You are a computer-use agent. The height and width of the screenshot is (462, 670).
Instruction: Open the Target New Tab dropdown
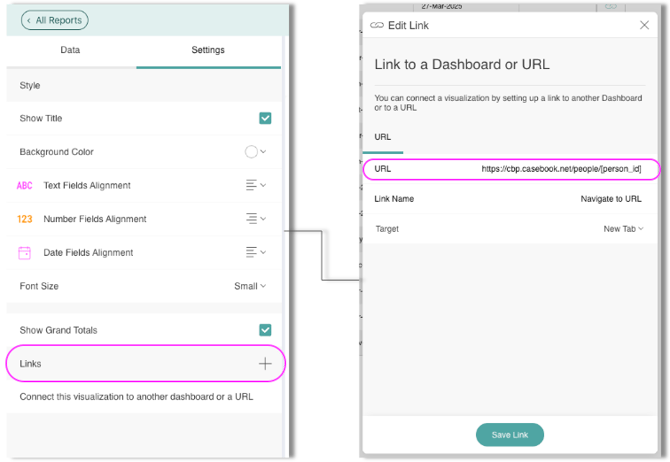point(623,229)
